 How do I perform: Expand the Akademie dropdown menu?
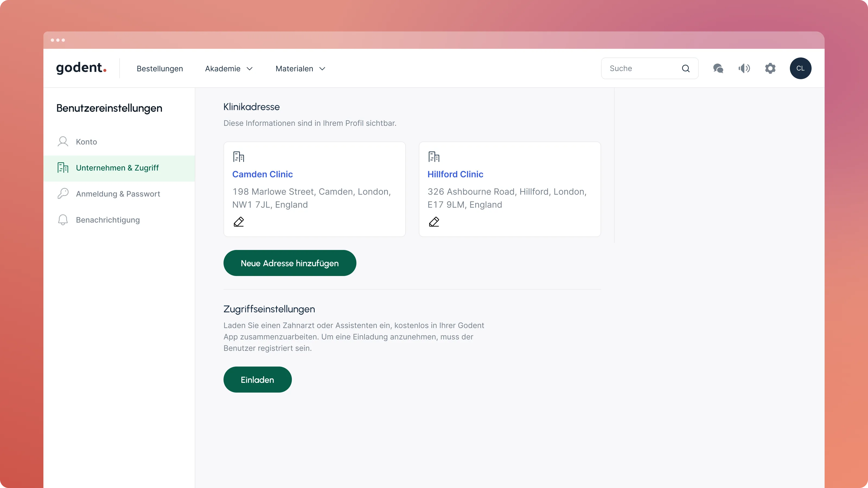(229, 69)
